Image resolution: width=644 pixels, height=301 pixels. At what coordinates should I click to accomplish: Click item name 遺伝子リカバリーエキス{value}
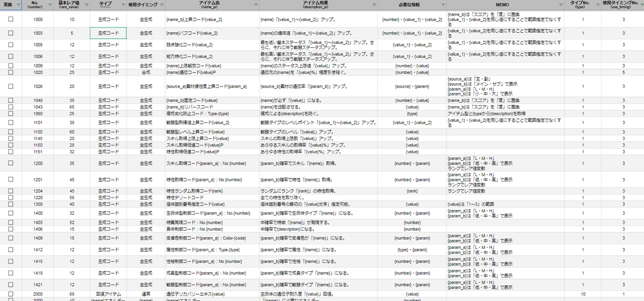click(x=195, y=294)
